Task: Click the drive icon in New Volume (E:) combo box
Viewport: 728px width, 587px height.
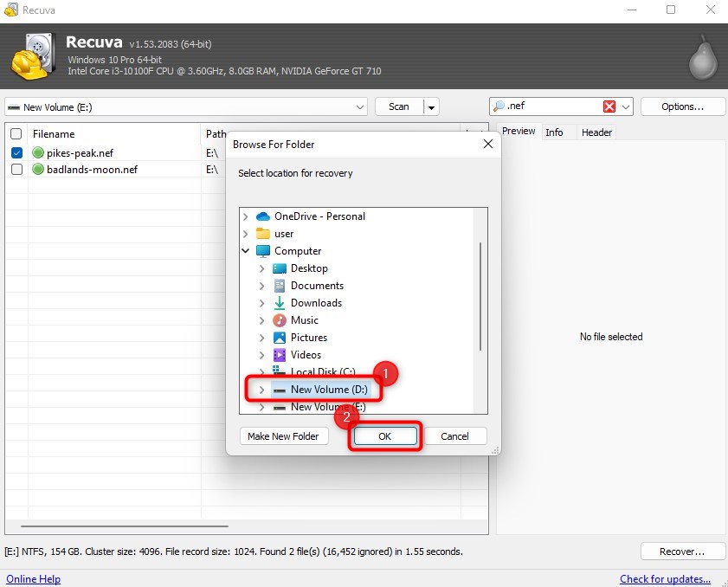Action: coord(14,107)
